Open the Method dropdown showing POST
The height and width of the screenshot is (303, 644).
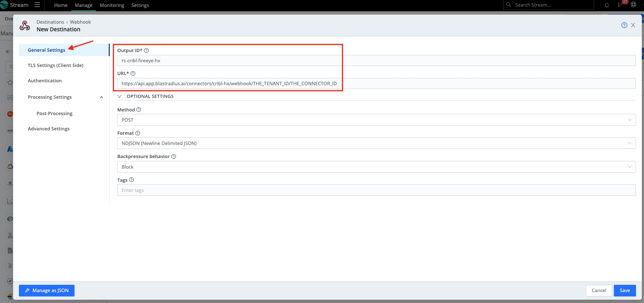point(376,120)
